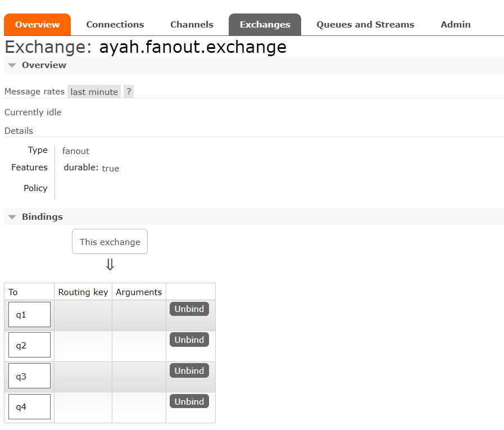Screen dimensions: 504x430
Task: Unbind queue q1 from exchange
Action: [x=189, y=309]
